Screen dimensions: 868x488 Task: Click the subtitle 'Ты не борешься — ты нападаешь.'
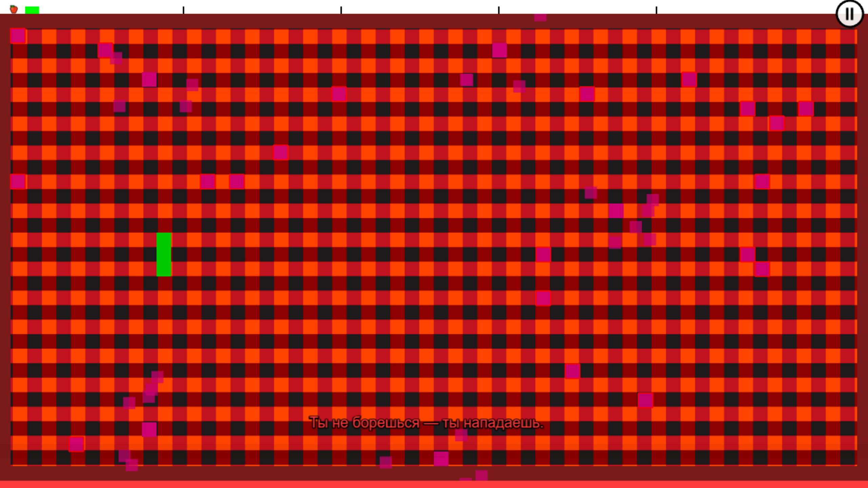(x=426, y=423)
